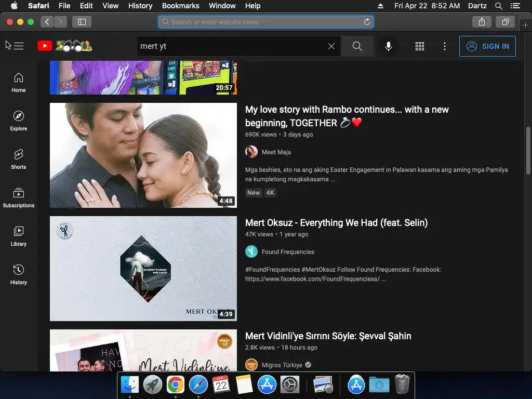Open Notification Center list icon

(x=515, y=6)
